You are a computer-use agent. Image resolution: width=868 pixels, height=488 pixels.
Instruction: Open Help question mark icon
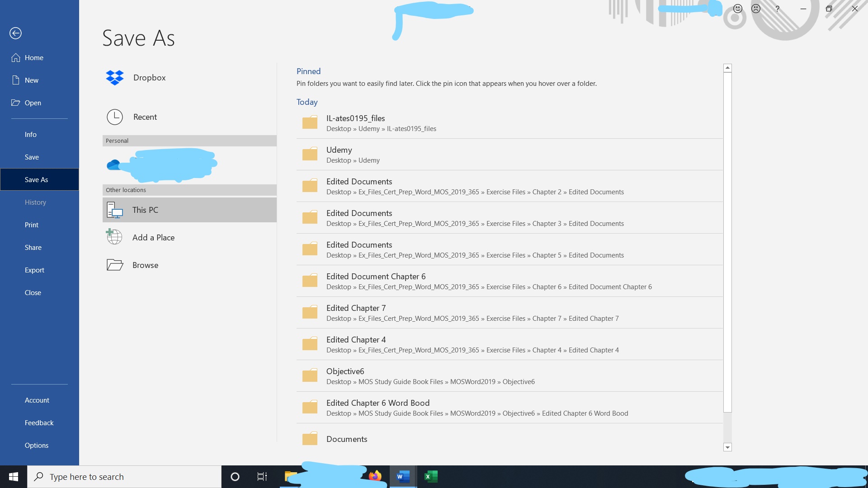click(x=777, y=9)
